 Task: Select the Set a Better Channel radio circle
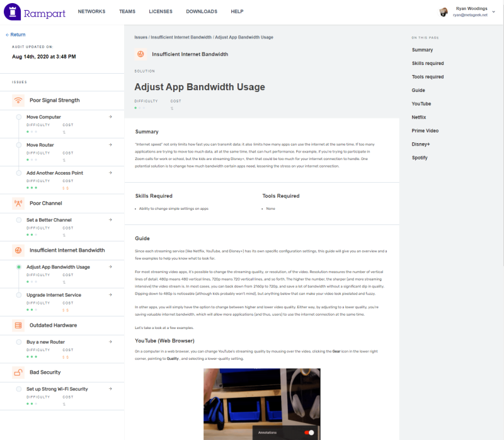click(x=19, y=219)
